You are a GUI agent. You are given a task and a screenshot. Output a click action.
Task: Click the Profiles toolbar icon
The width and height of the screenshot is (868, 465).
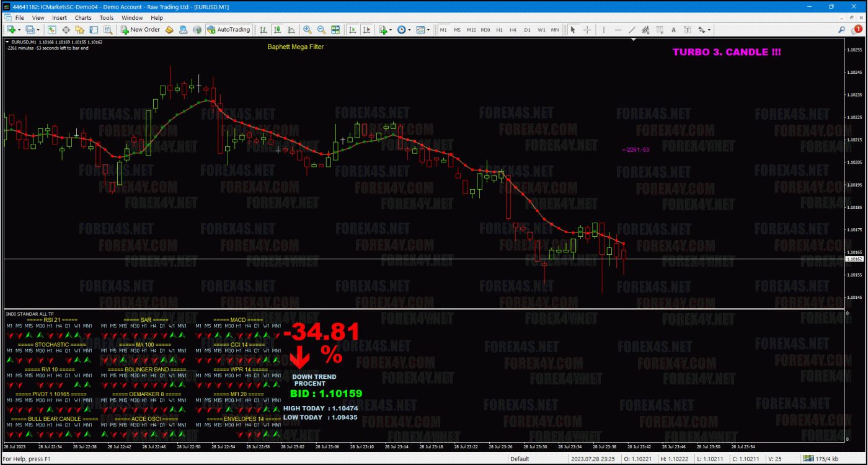(30, 30)
